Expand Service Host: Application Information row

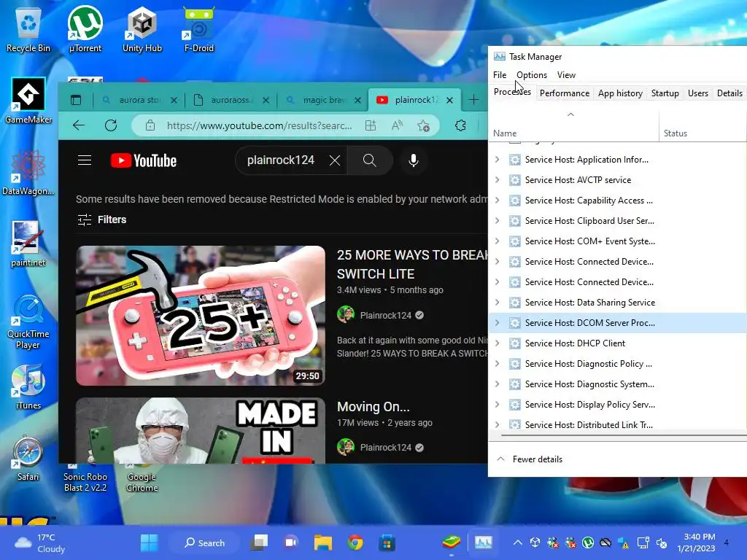click(497, 160)
